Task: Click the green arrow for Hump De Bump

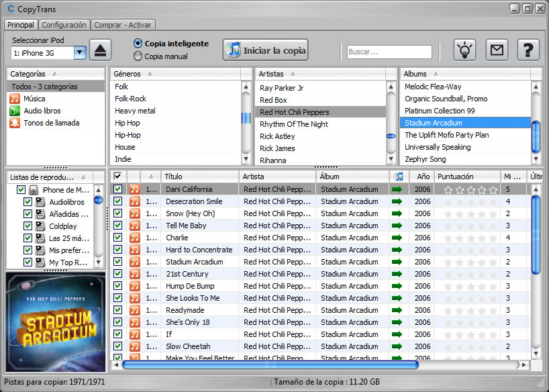Action: click(397, 286)
